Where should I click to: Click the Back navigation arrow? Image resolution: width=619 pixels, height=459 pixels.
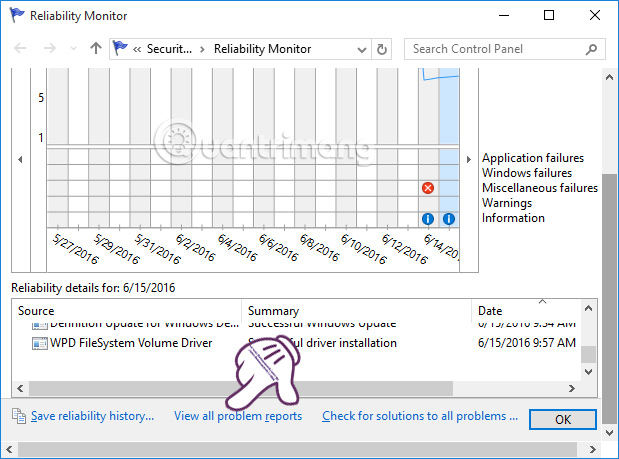(x=20, y=49)
